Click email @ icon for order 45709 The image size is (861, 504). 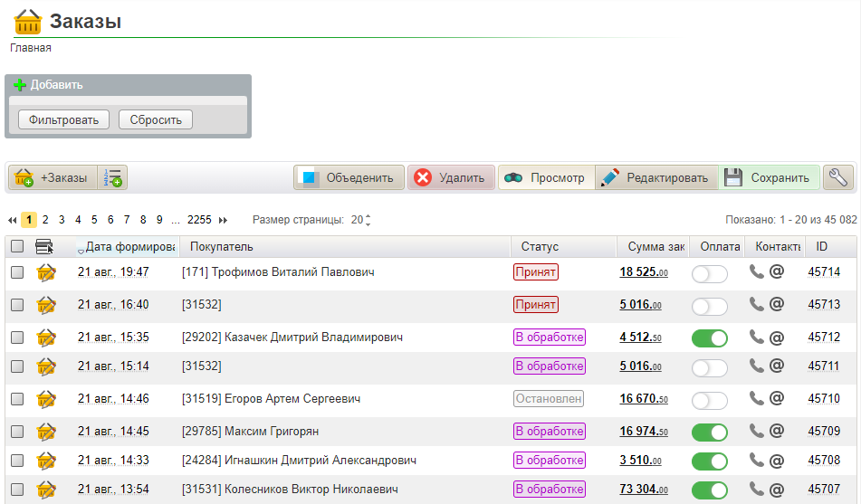tap(777, 431)
